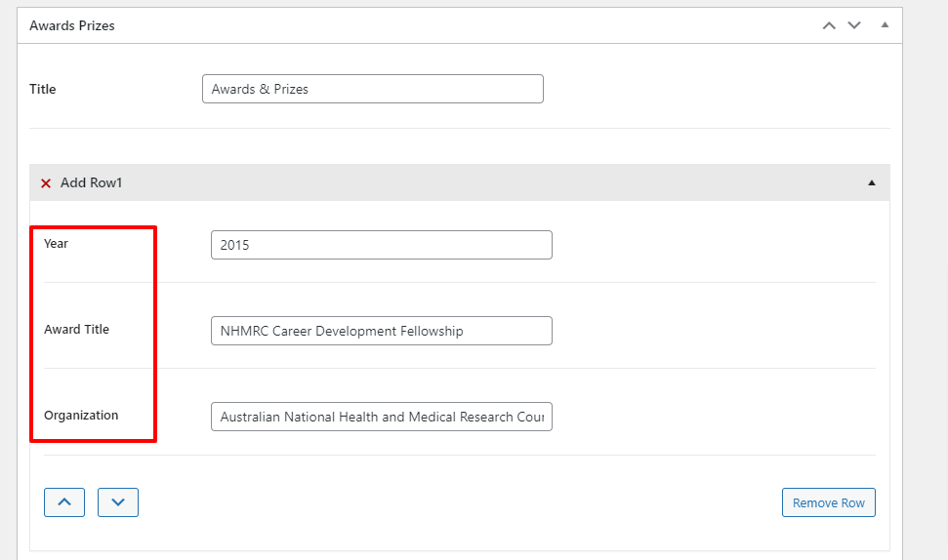Click the Add Row1 heading text
This screenshot has height=560, width=948.
coord(92,183)
